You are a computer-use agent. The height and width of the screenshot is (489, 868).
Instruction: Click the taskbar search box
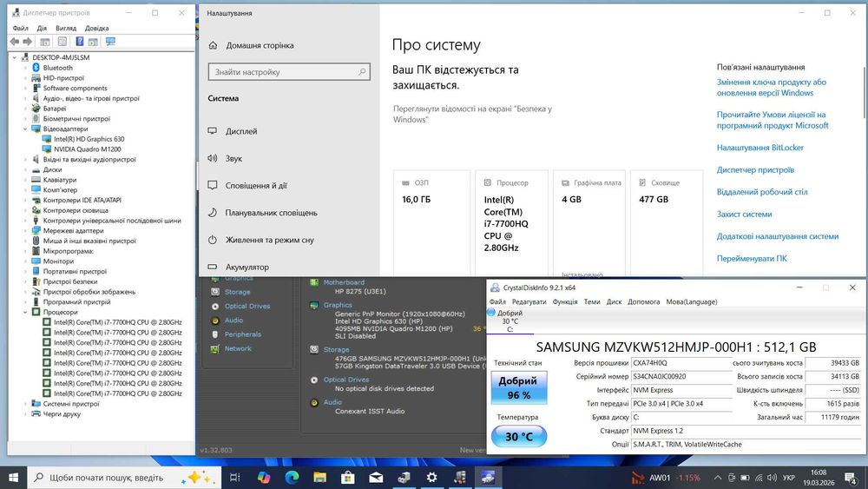(x=124, y=478)
